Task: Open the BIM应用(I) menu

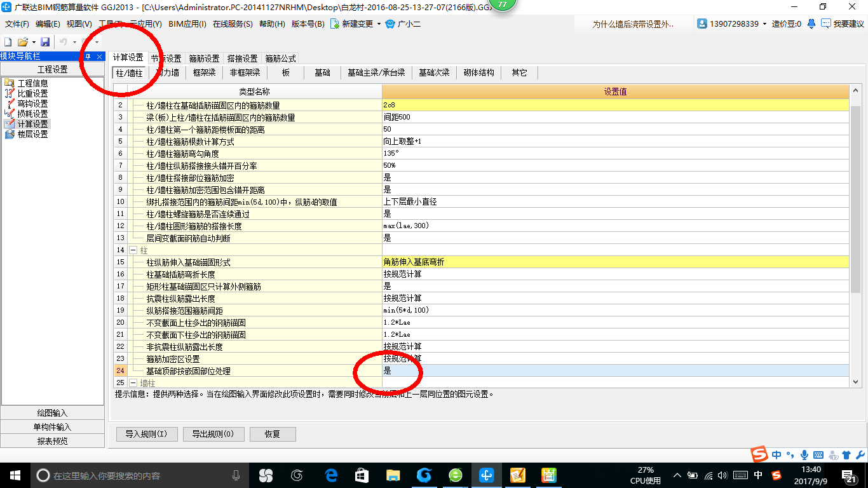Action: pos(187,24)
